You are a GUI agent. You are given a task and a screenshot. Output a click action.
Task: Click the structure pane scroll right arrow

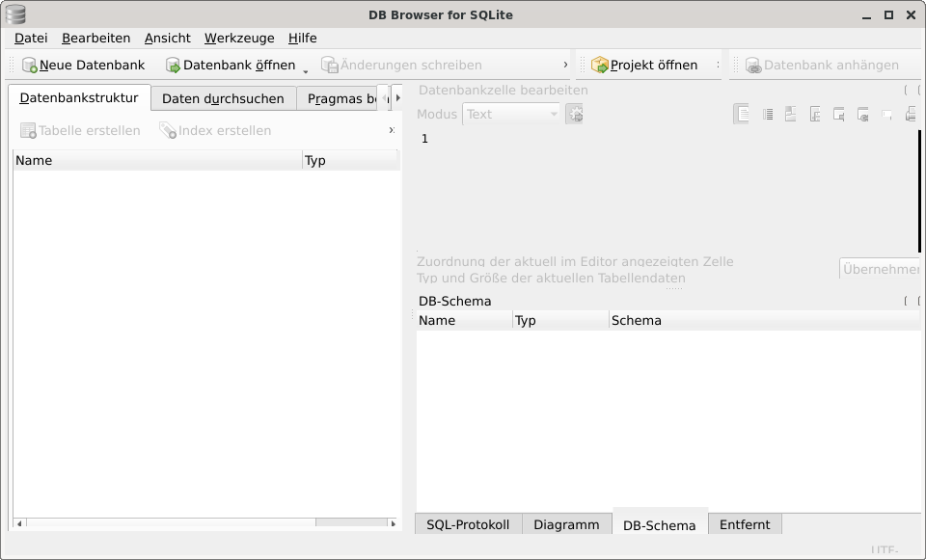point(394,523)
